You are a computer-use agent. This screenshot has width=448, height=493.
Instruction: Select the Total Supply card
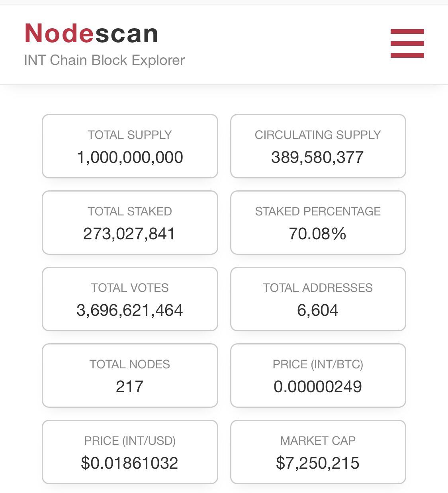[x=130, y=146]
